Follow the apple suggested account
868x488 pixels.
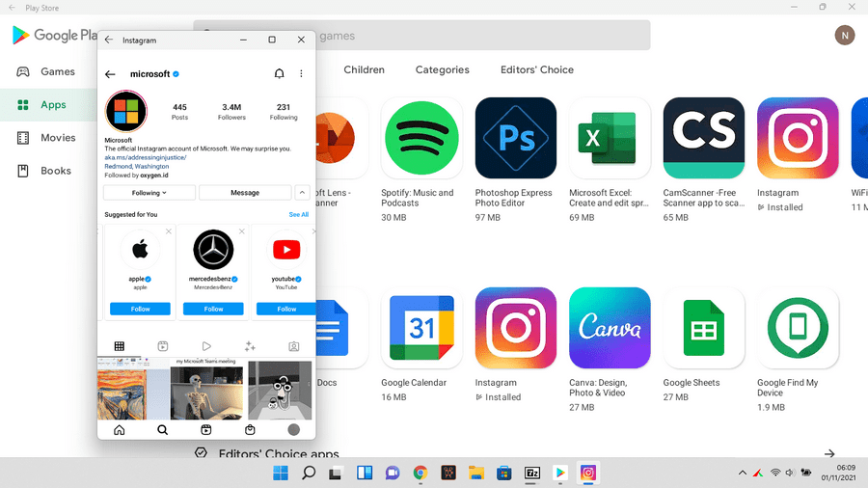[140, 309]
